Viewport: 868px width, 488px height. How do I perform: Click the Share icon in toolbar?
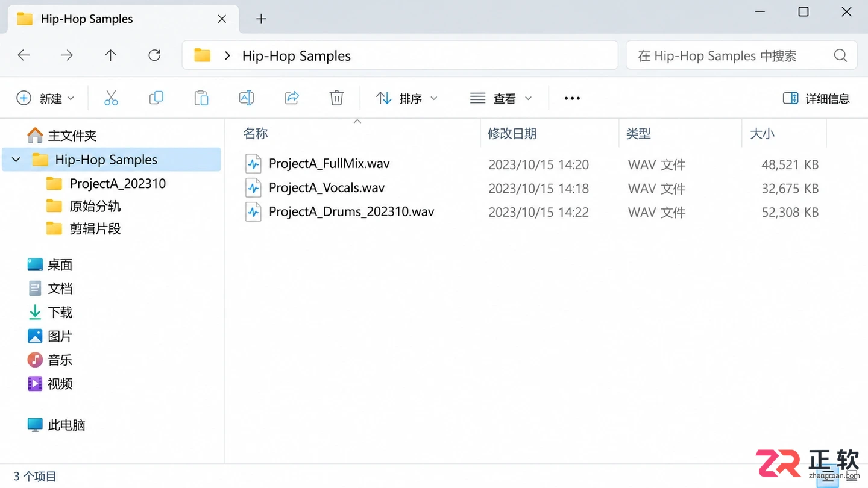click(292, 98)
